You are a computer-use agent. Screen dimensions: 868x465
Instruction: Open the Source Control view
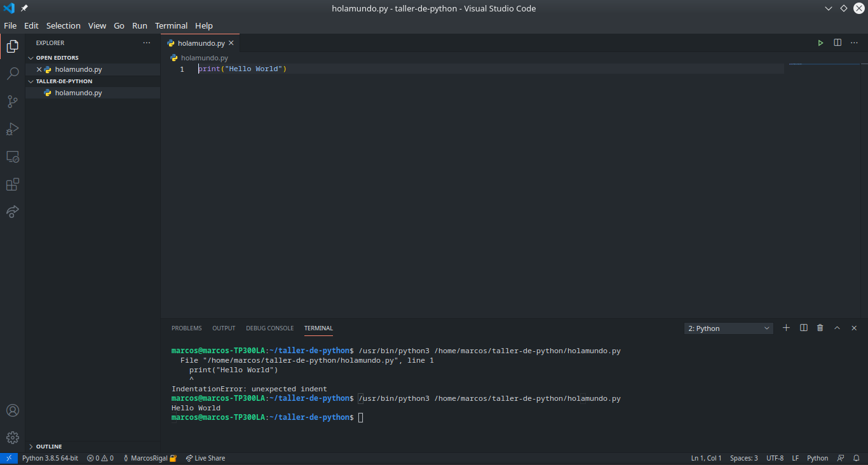[x=13, y=102]
